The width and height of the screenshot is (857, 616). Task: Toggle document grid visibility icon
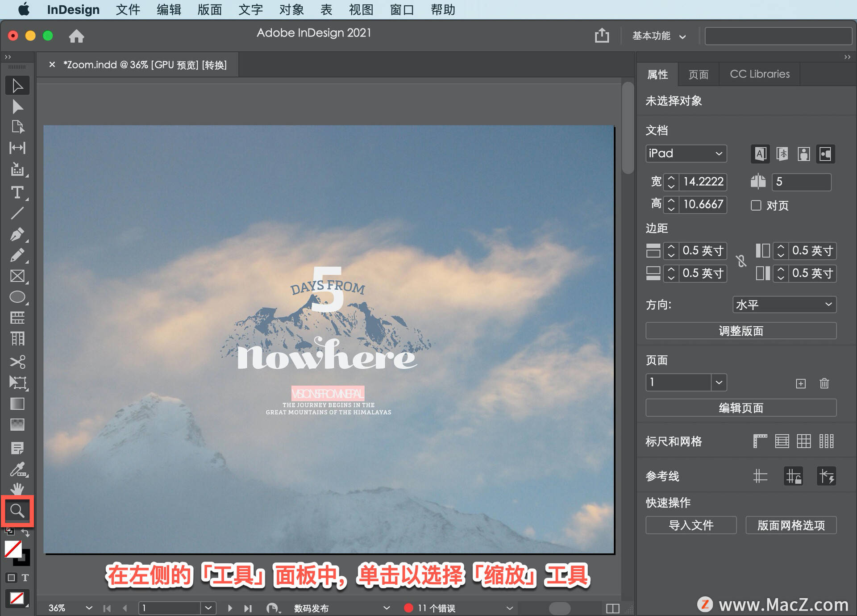click(x=804, y=441)
